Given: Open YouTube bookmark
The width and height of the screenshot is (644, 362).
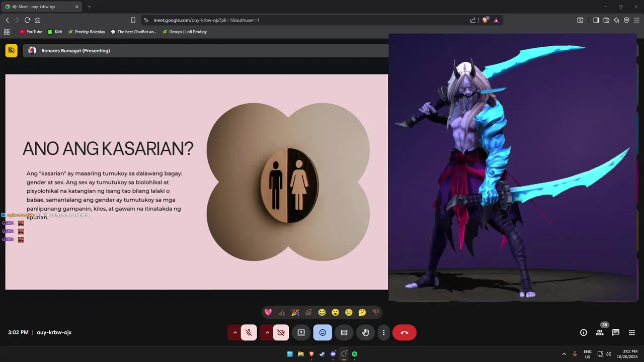Looking at the screenshot, I should click(x=31, y=32).
